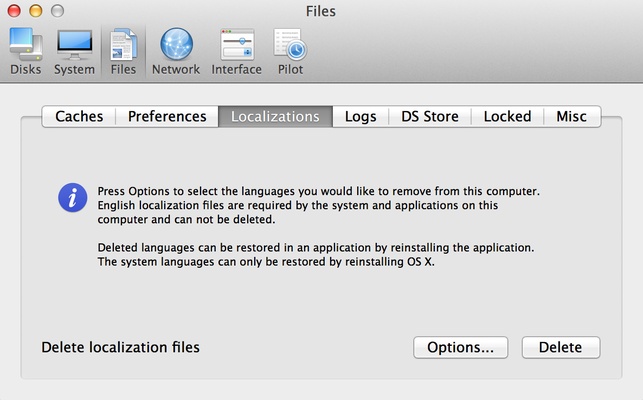
Task: Click the Delete button
Action: point(560,347)
